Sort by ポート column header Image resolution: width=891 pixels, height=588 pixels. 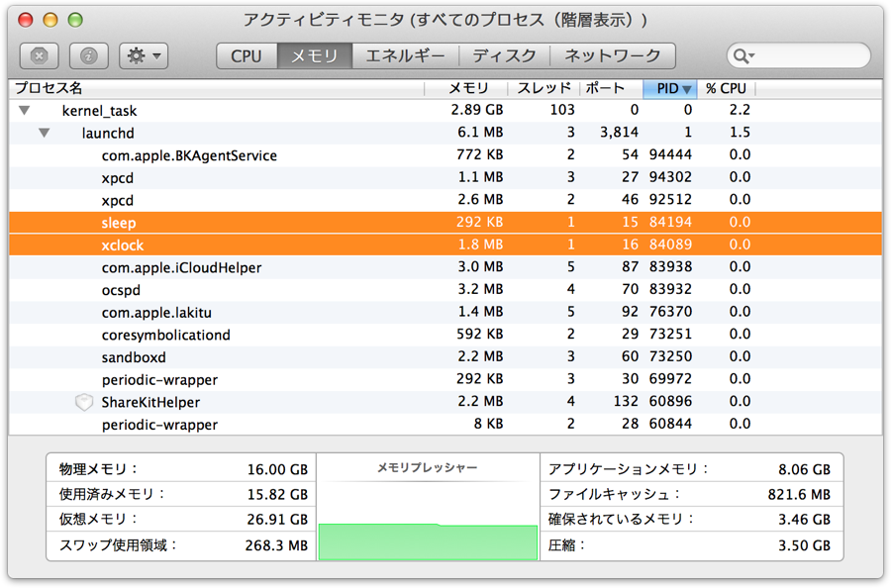click(x=611, y=89)
